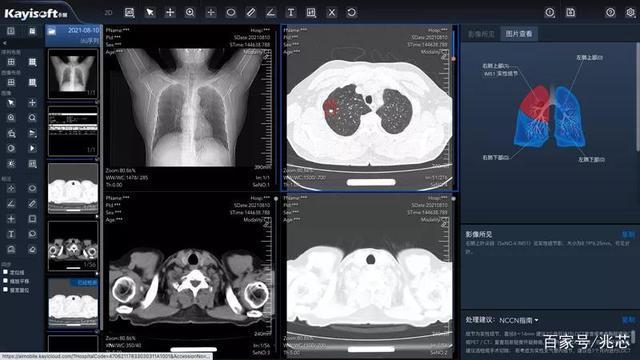Image resolution: width=640 pixels, height=360 pixels.
Task: Open the chest X-ray thumbnail
Action: (x=73, y=74)
